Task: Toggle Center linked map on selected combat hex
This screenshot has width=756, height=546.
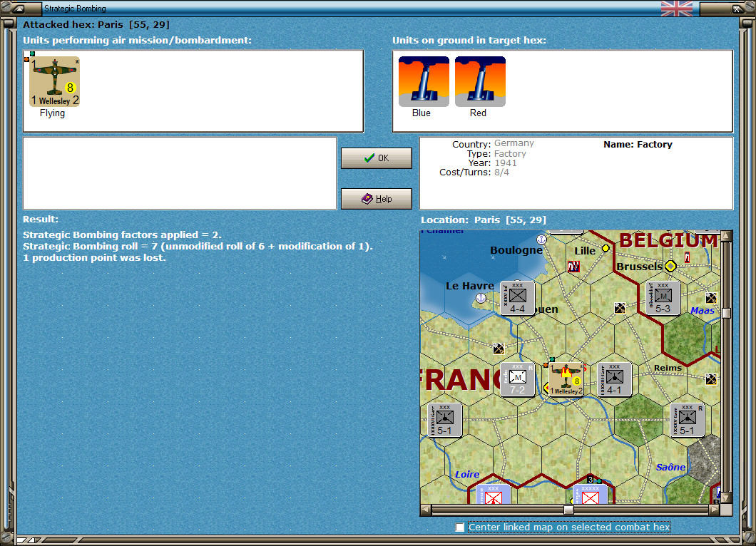Action: 460,527
